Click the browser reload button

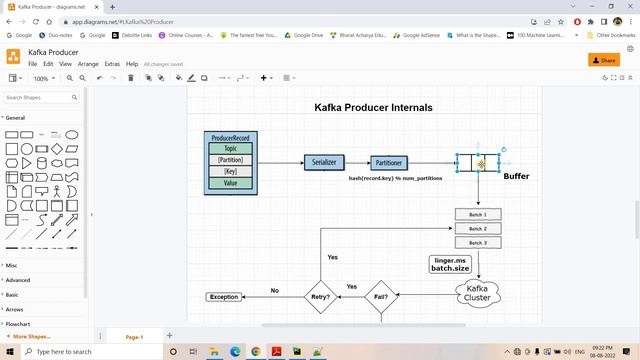pos(36,22)
